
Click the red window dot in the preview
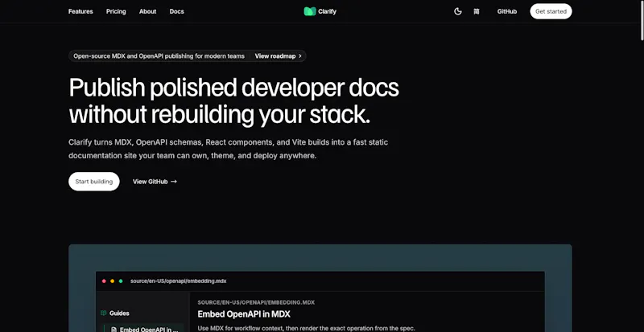[x=104, y=281]
